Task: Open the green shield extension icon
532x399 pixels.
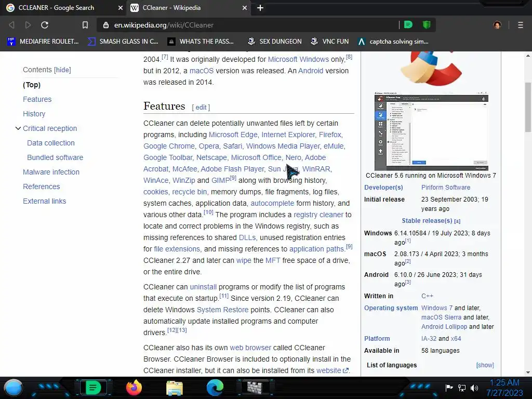Action: (x=427, y=25)
